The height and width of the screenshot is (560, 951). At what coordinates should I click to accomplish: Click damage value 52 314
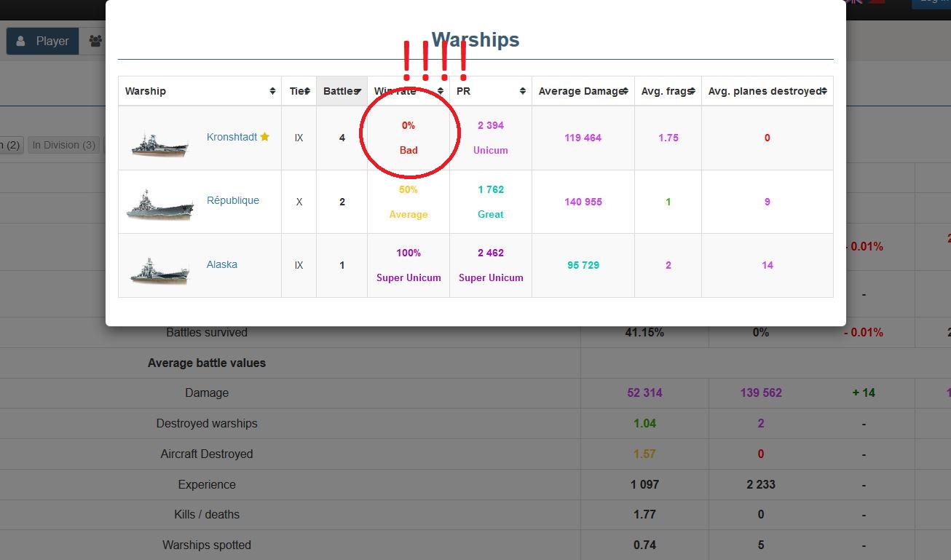(x=644, y=393)
